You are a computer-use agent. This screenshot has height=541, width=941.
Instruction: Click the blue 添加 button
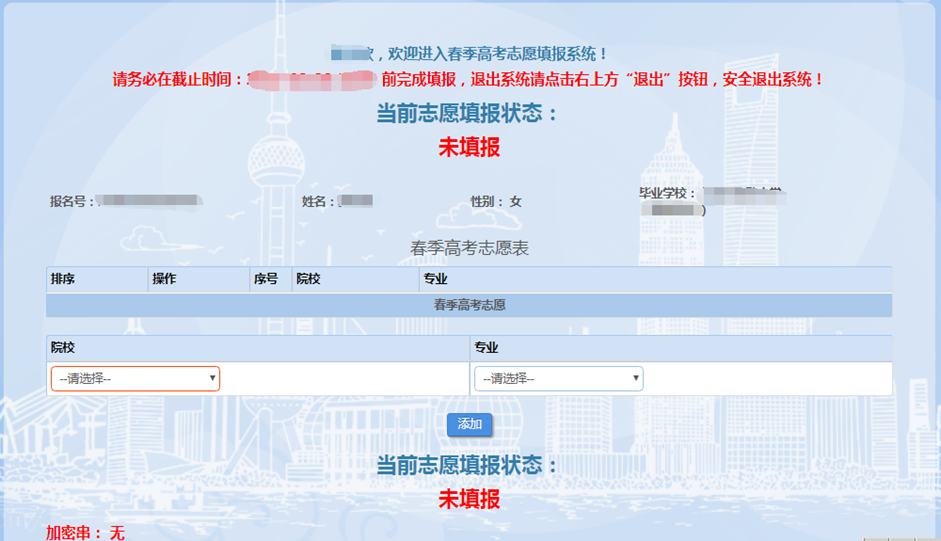click(x=469, y=424)
